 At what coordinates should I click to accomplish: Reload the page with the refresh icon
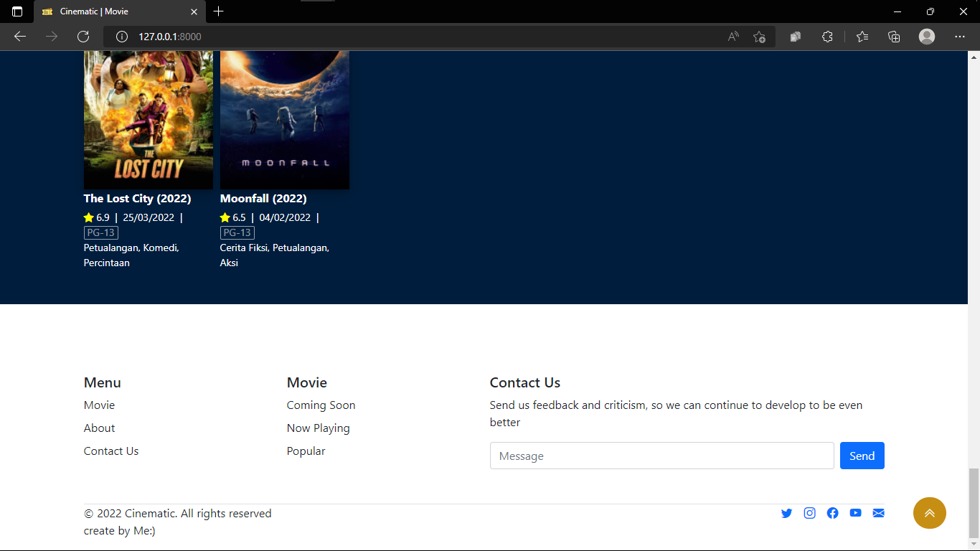click(83, 37)
